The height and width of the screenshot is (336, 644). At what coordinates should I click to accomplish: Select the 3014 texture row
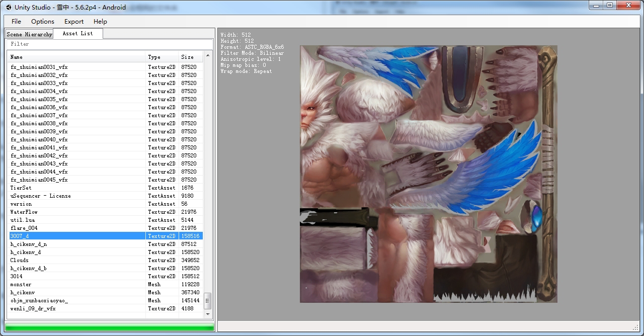[x=106, y=276]
